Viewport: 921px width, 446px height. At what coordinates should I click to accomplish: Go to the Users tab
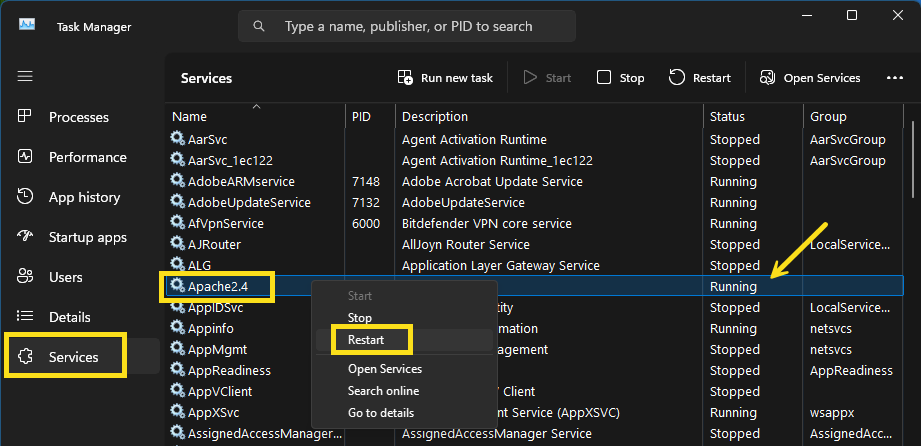[x=65, y=277]
